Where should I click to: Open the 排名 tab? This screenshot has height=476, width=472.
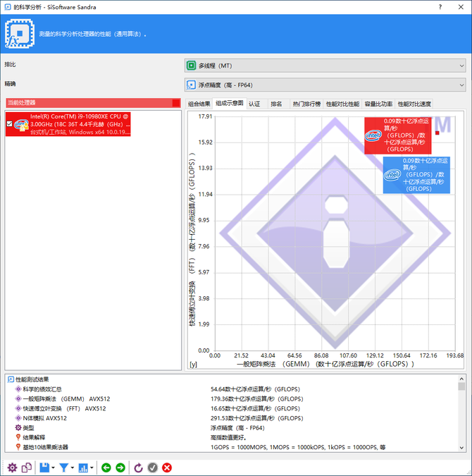click(x=276, y=104)
